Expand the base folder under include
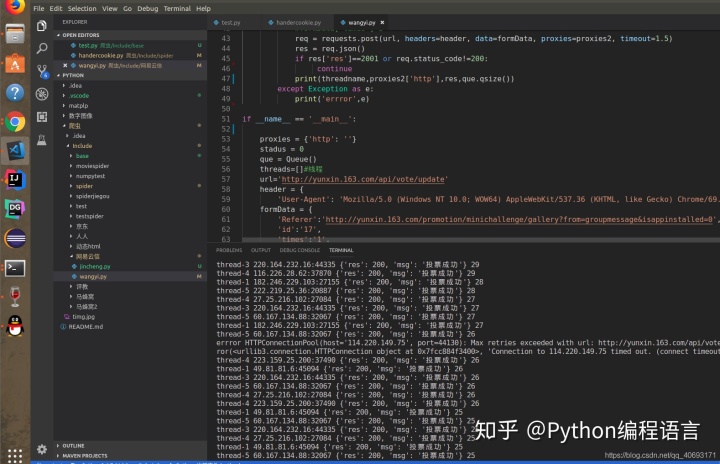The width and height of the screenshot is (720, 464). tap(82, 156)
